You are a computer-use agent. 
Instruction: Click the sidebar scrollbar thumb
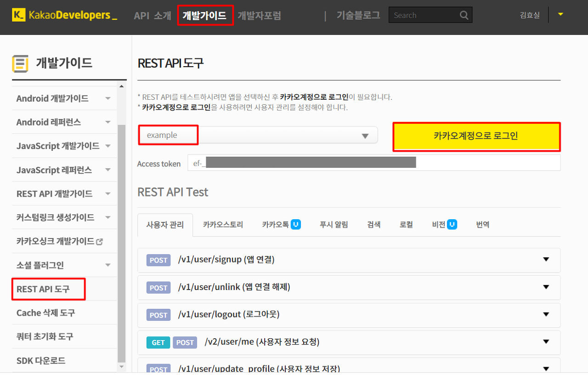121,244
